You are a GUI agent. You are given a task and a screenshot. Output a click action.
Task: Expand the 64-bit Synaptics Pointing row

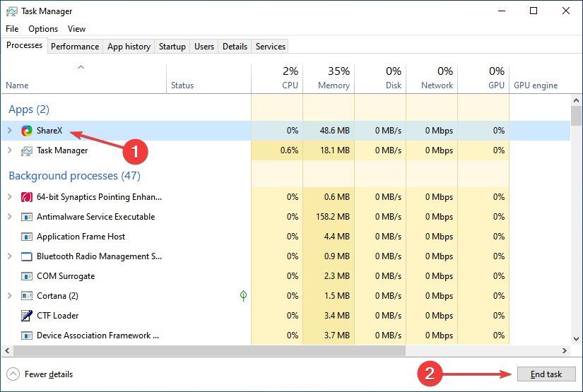[x=10, y=196]
